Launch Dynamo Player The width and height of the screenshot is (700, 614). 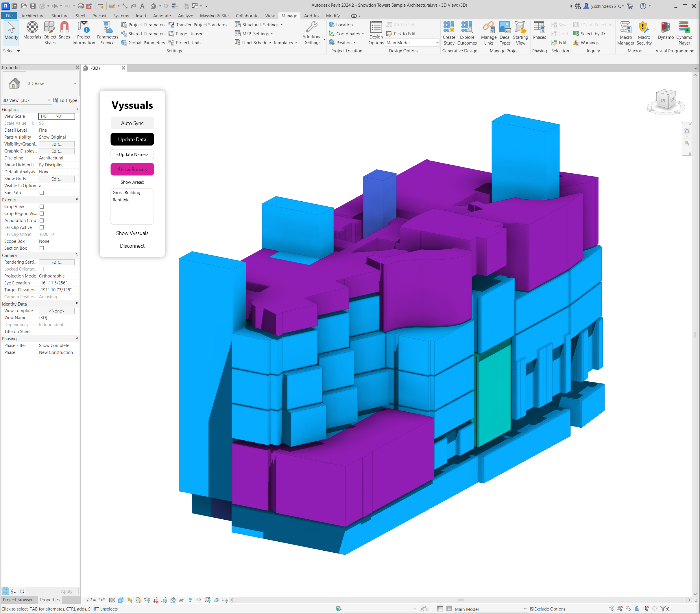[684, 33]
